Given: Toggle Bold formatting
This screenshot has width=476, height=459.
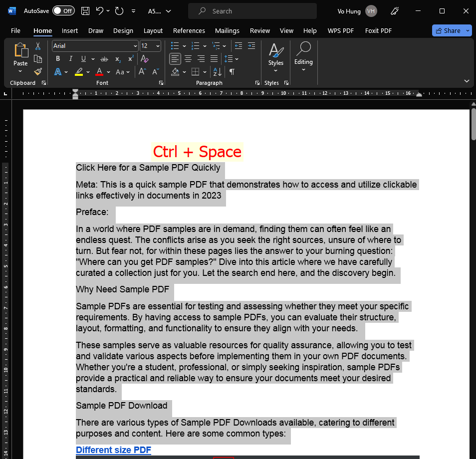Looking at the screenshot, I should (58, 59).
